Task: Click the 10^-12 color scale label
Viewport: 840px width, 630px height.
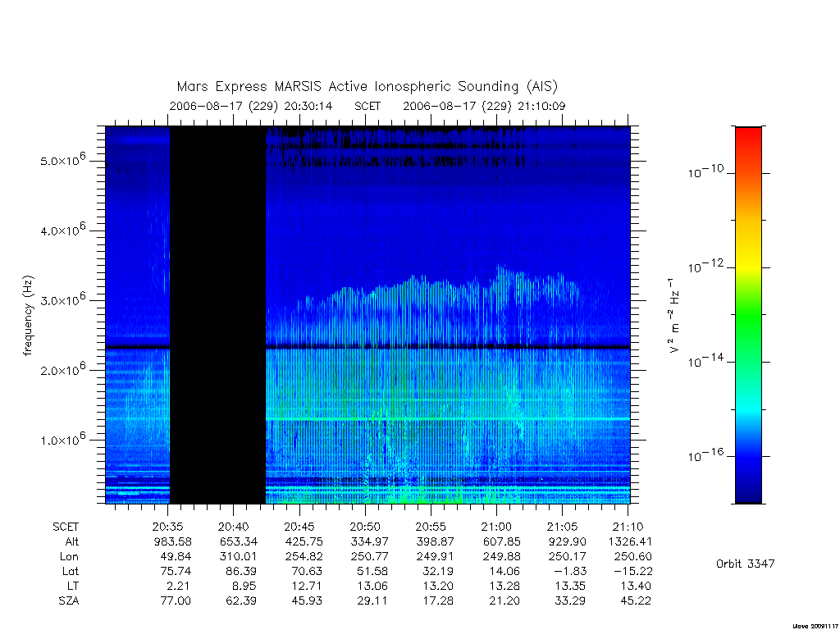Action: coord(705,266)
